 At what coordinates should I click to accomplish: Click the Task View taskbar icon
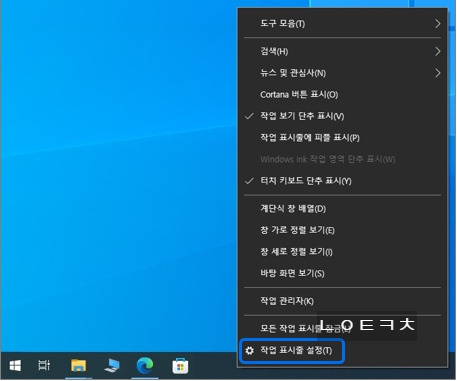point(44,365)
